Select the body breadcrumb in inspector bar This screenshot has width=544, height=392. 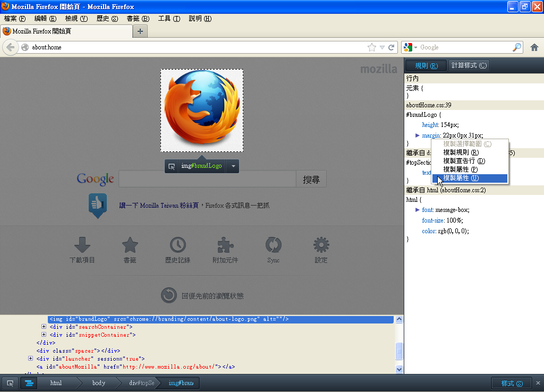click(99, 383)
